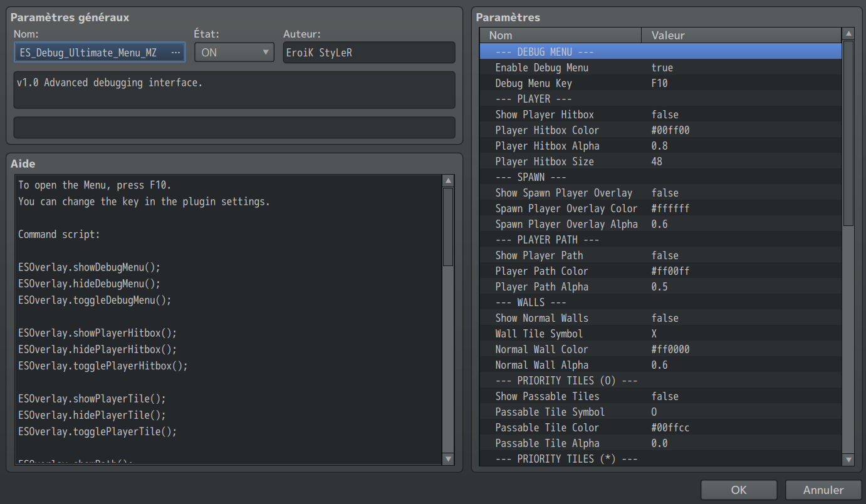Screen dimensions: 866x504
Task: Select the Show Player Hitbox parameter
Action: point(544,115)
